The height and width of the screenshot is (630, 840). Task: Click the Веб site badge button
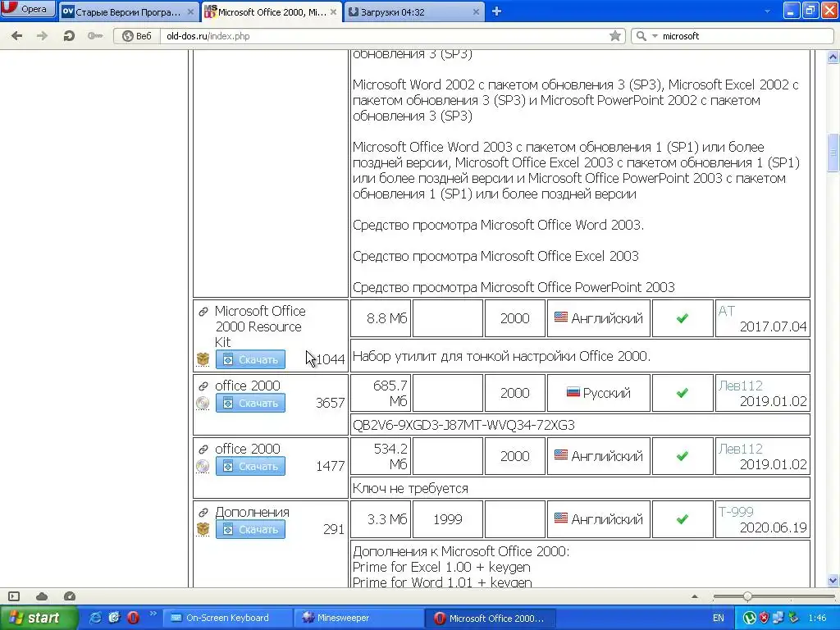pyautogui.click(x=137, y=36)
